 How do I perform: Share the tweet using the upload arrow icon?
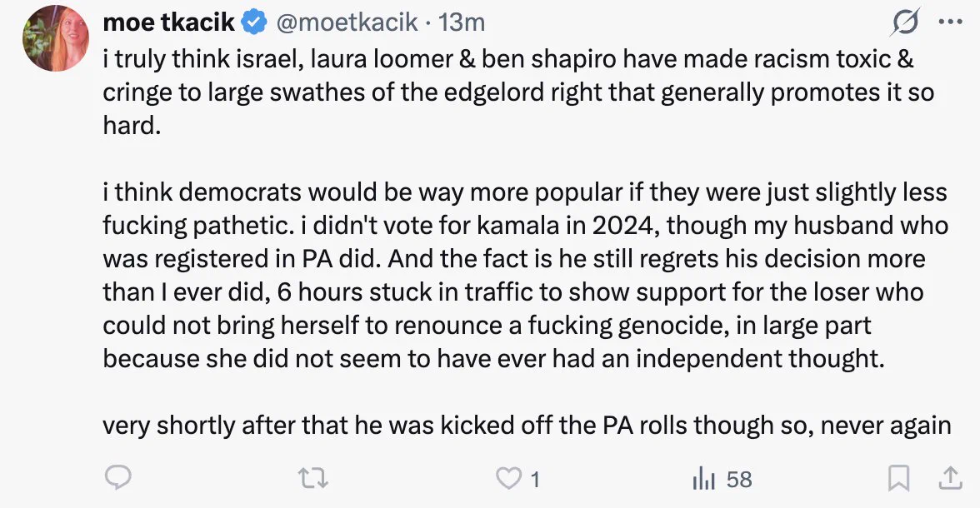coord(950,479)
